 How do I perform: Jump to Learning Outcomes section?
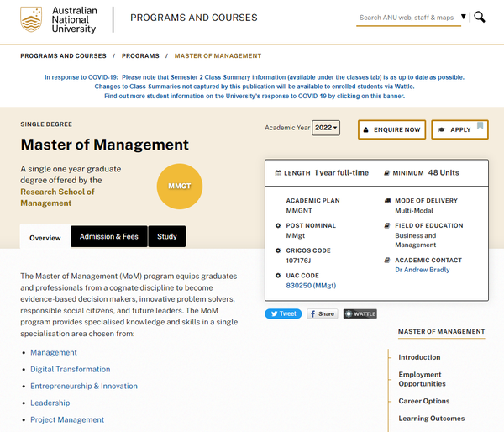click(432, 419)
